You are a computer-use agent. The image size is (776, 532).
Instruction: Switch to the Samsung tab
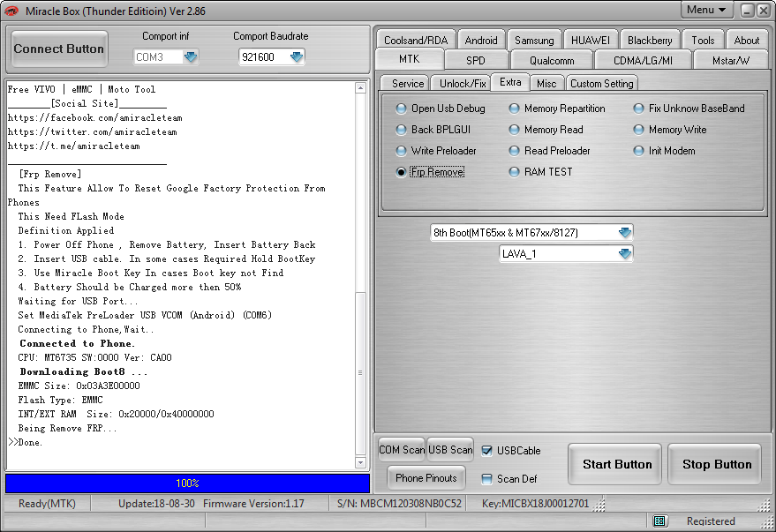(x=534, y=40)
